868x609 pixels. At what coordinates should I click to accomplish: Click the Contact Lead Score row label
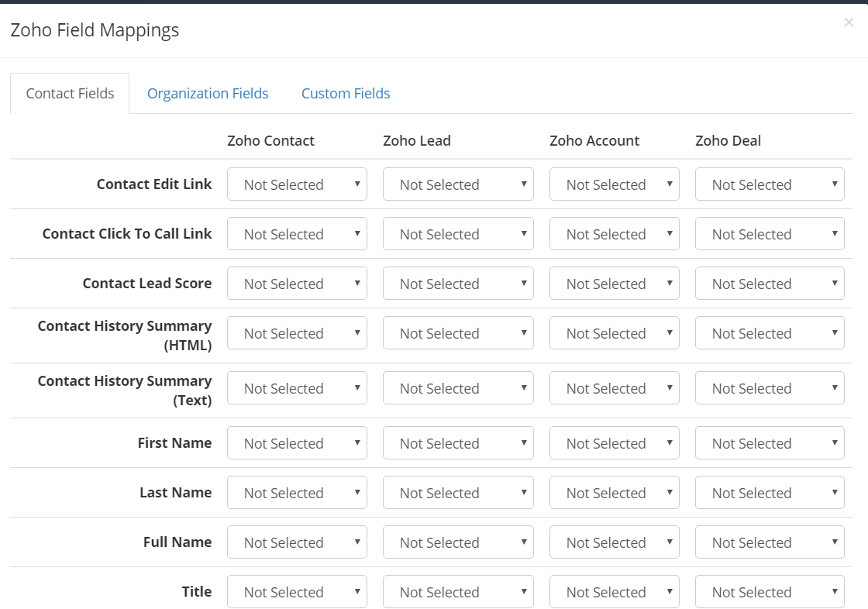coord(147,283)
